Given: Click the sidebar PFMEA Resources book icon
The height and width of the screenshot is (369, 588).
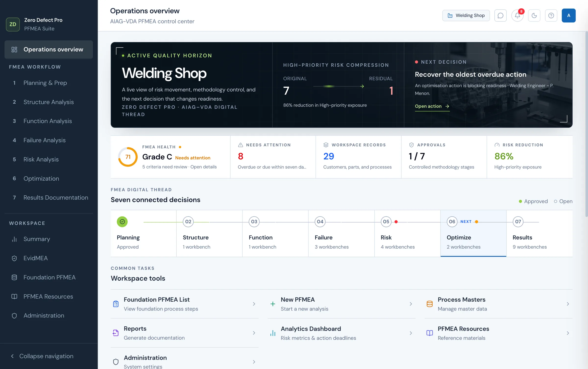Looking at the screenshot, I should pyautogui.click(x=14, y=297).
